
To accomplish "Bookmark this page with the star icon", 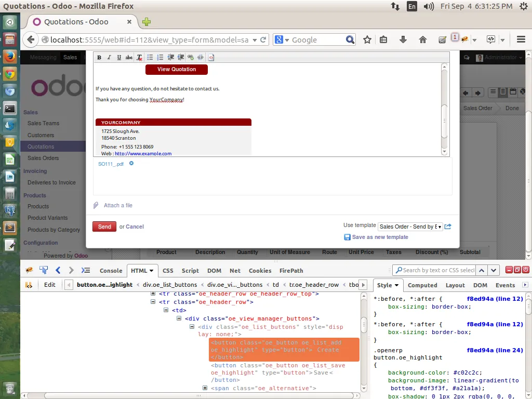I will pos(367,39).
